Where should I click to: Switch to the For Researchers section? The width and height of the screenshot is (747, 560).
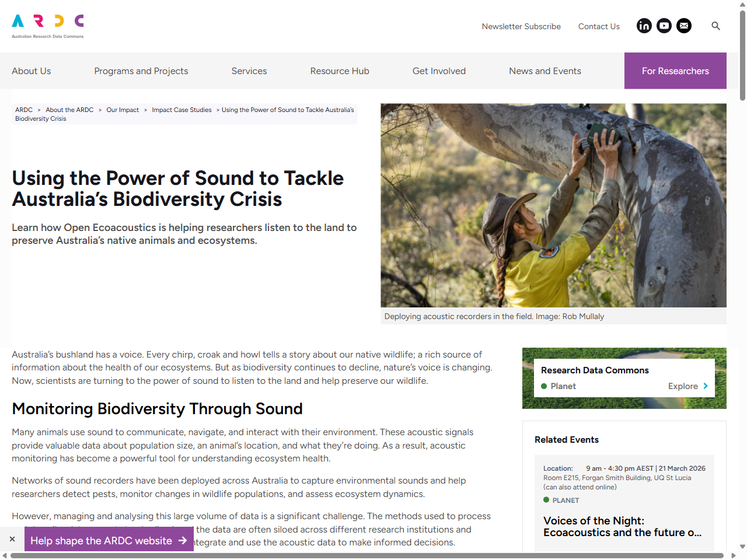pyautogui.click(x=675, y=71)
